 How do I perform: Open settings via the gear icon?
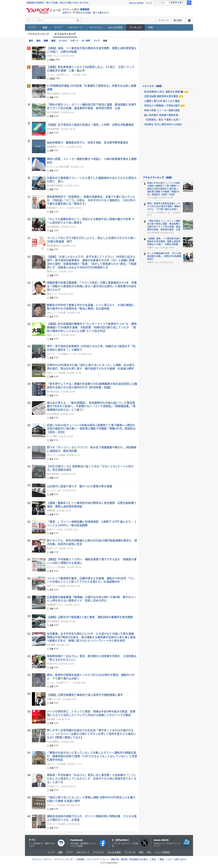(x=189, y=20)
